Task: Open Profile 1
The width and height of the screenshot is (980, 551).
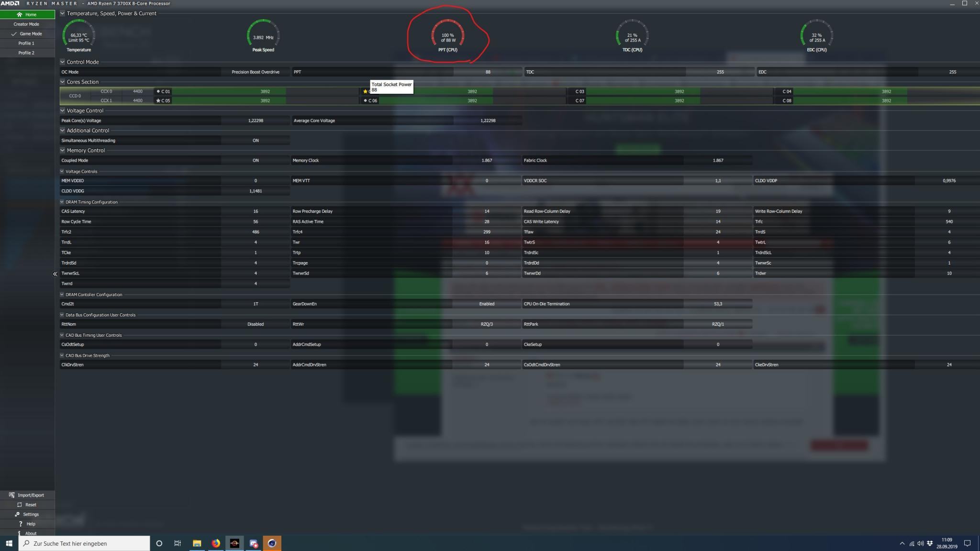Action: pos(27,43)
